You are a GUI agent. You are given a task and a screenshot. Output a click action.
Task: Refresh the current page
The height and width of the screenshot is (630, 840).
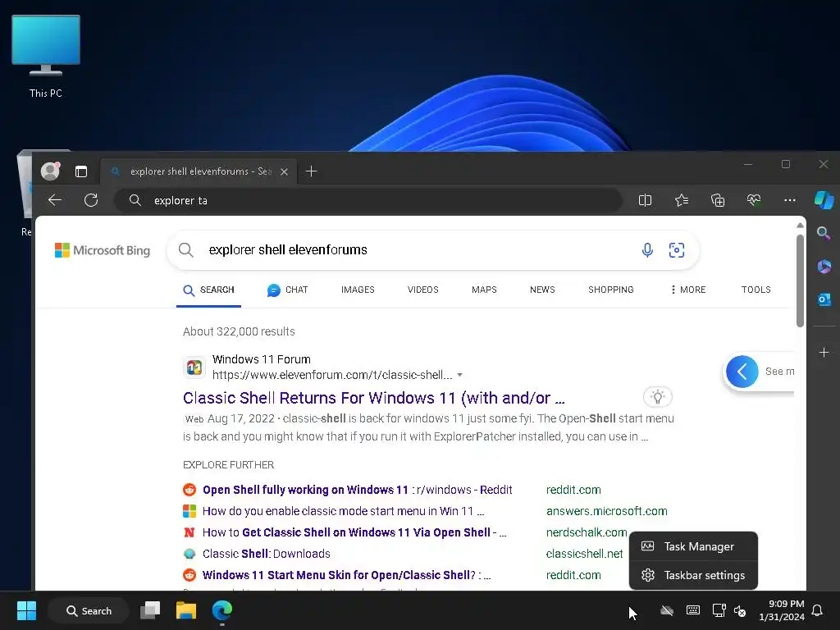pos(91,200)
